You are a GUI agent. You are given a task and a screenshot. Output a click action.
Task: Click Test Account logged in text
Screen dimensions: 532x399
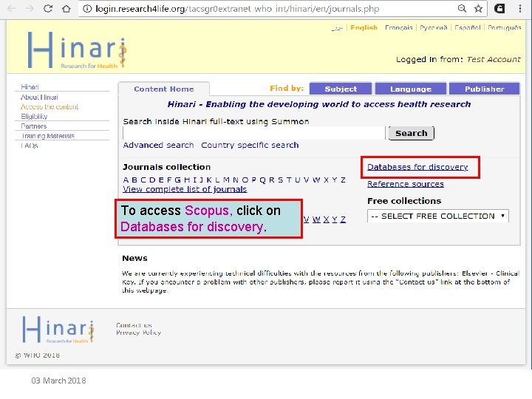point(494,59)
